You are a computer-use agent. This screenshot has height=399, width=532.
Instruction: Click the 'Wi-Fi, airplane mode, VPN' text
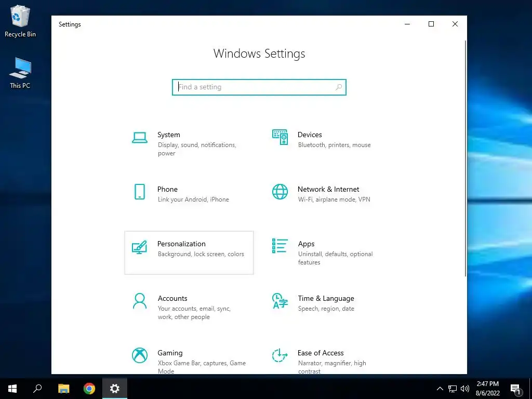[334, 199]
